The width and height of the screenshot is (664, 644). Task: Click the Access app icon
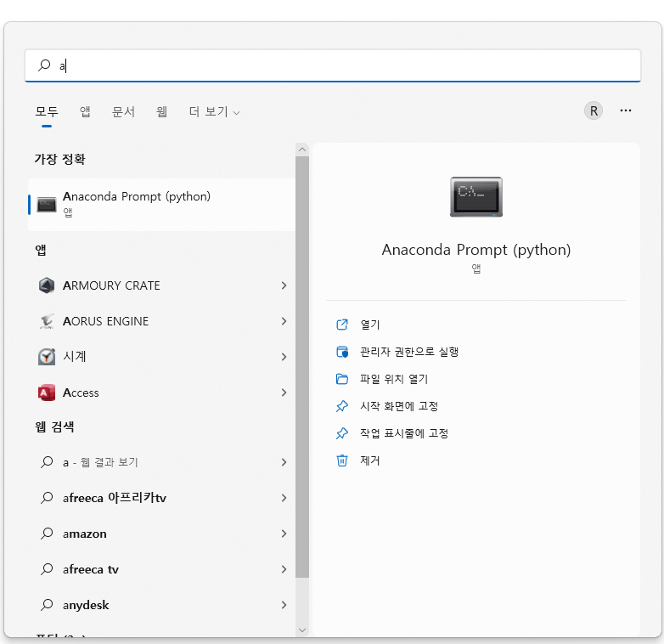(x=47, y=393)
